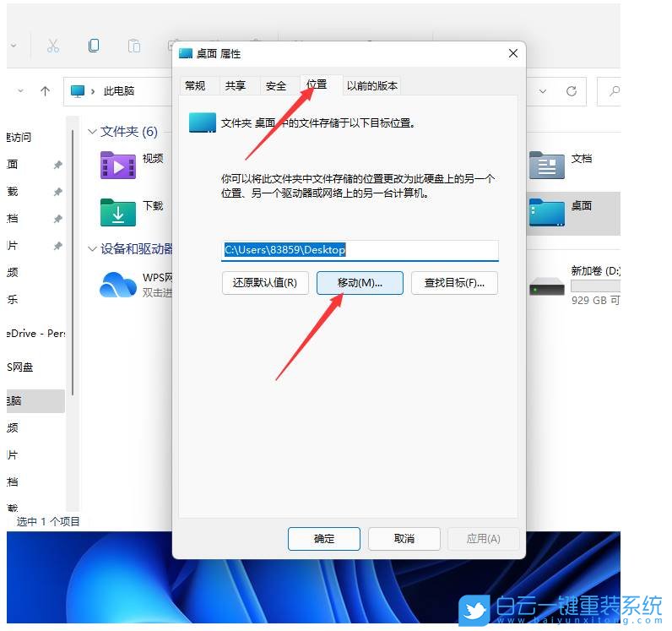
Task: Select the OneDrive - Personal sidebar item
Action: [x=35, y=334]
